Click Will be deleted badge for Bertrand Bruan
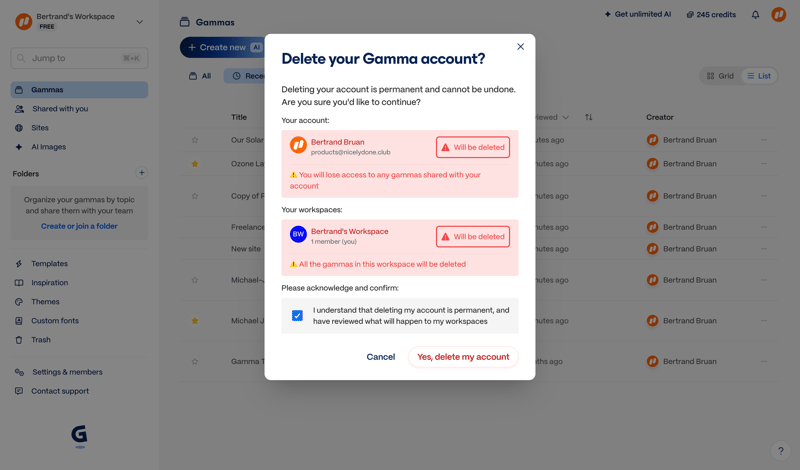Image resolution: width=800 pixels, height=470 pixels. click(x=473, y=147)
